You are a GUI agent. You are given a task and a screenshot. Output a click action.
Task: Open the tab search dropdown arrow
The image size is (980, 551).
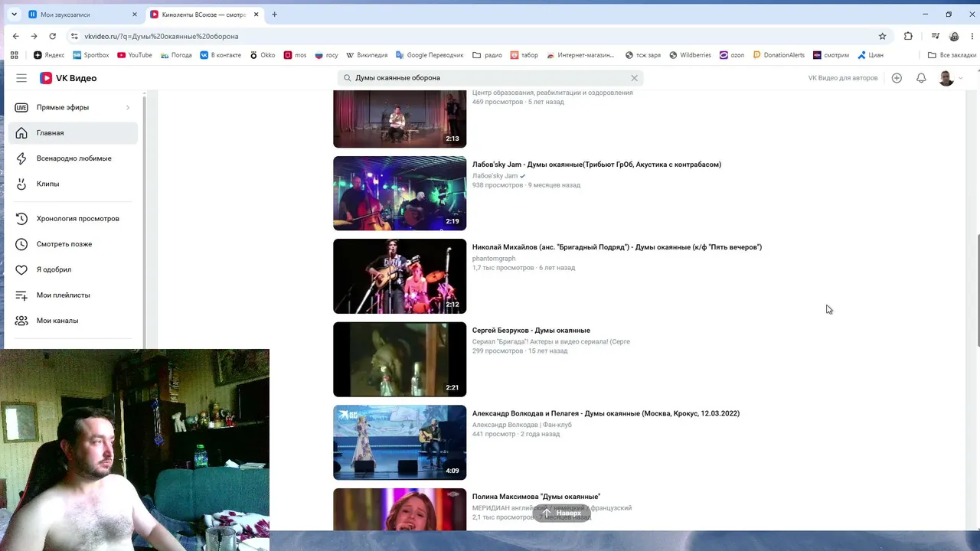coord(14,15)
